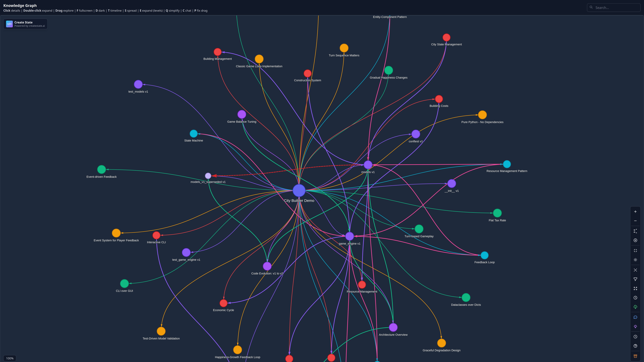The image size is (644, 362).
Task: Enter fullscreen with the diagonal arrows icon
Action: (x=635, y=289)
